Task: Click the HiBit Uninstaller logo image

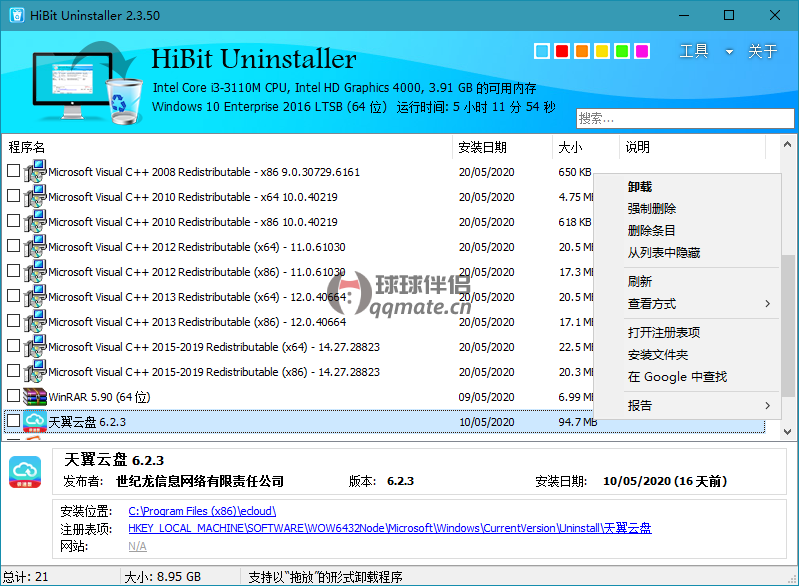Action: click(84, 87)
